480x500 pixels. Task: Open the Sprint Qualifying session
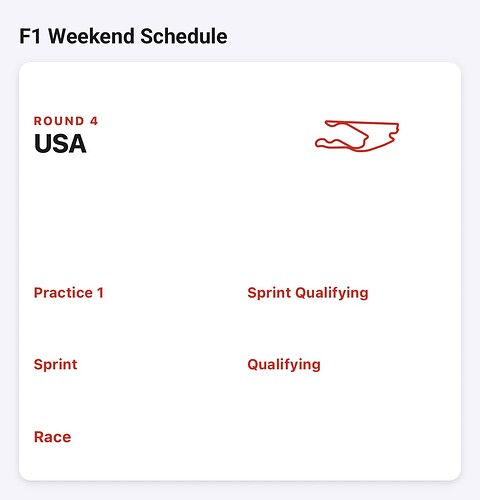(308, 293)
